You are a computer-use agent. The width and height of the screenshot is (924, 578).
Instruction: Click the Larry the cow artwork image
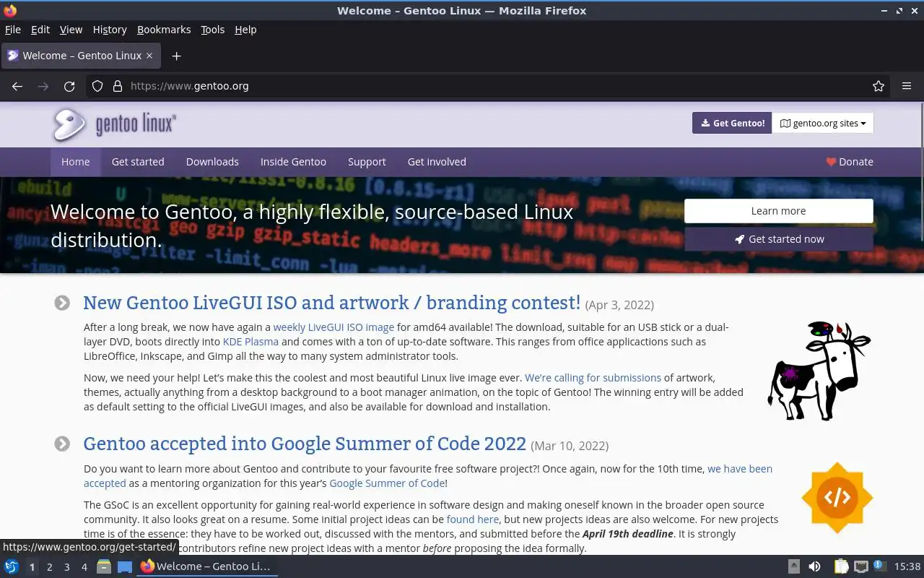[x=819, y=371]
